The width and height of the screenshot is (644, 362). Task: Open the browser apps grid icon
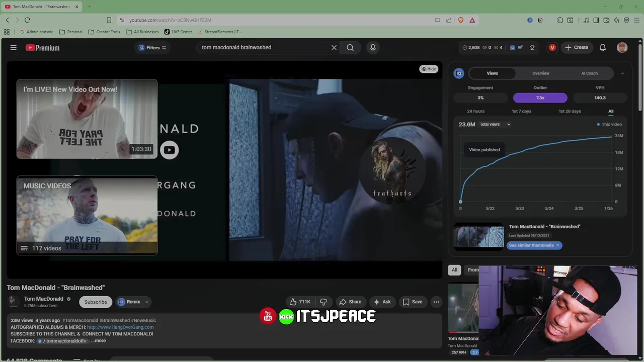7,32
